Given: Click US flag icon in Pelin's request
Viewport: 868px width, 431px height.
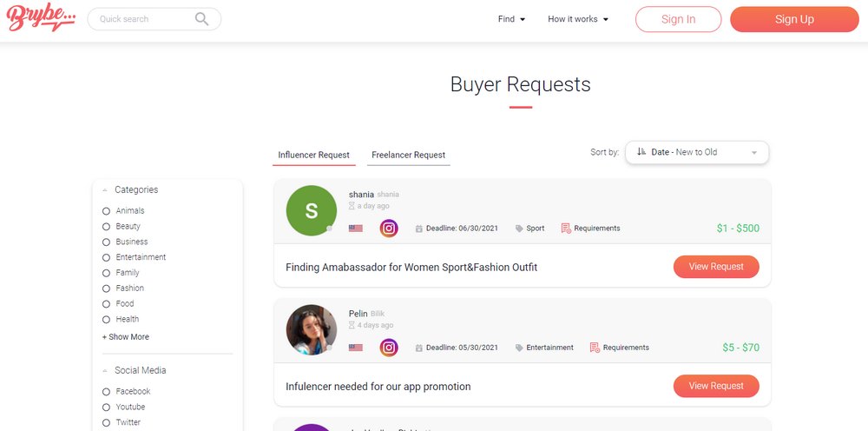Looking at the screenshot, I should point(355,348).
